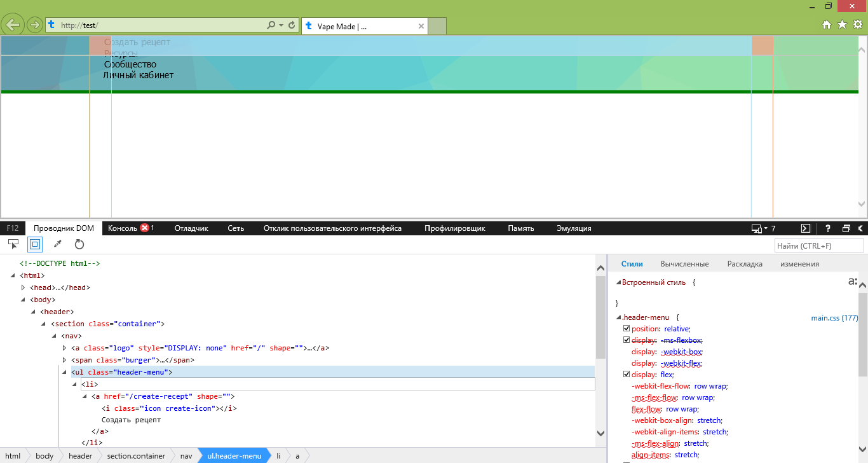The width and height of the screenshot is (868, 463).
Task: Collapse the html node
Action: tap(13, 275)
